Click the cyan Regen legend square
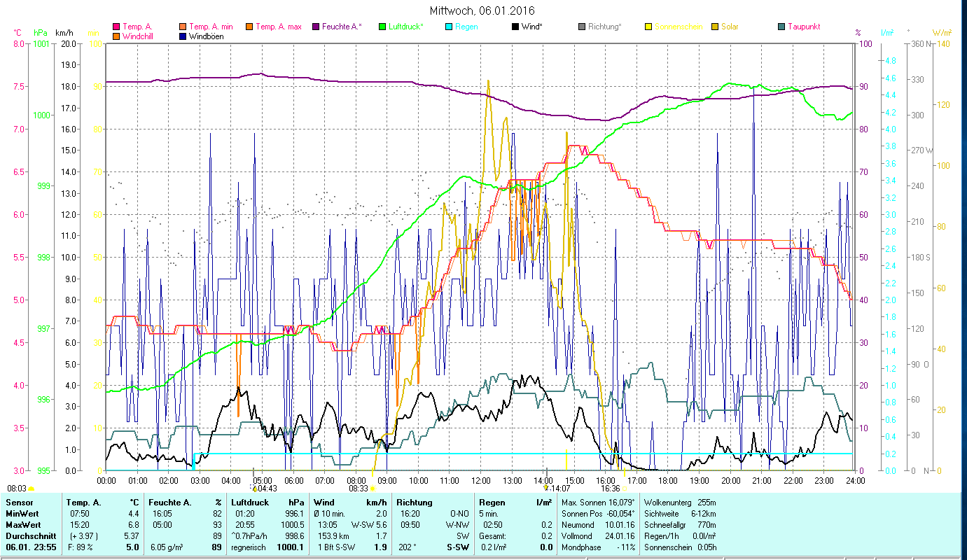Viewport: 967px width, 560px height. (x=449, y=27)
